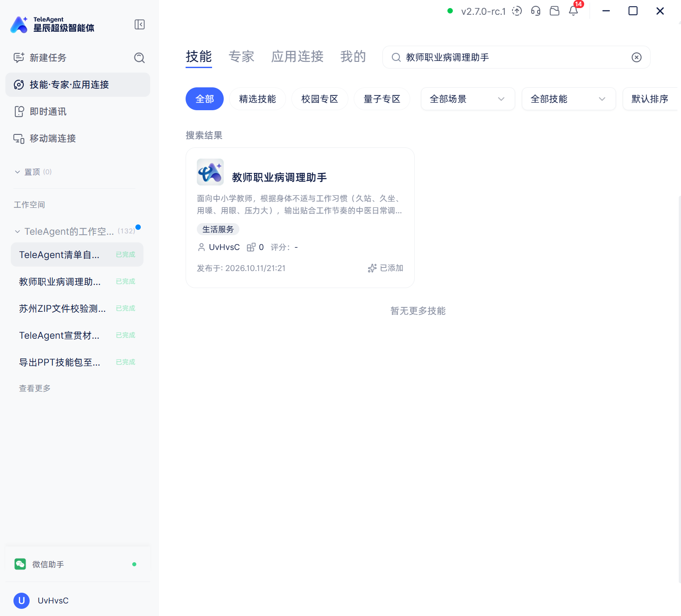Click the 新建任务 label
Screen dimensions: 681x616
[x=48, y=58]
